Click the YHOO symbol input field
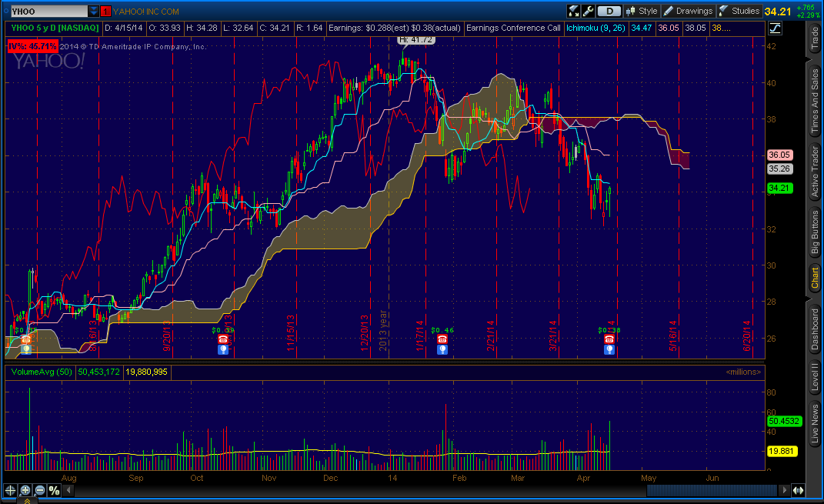 (x=48, y=11)
